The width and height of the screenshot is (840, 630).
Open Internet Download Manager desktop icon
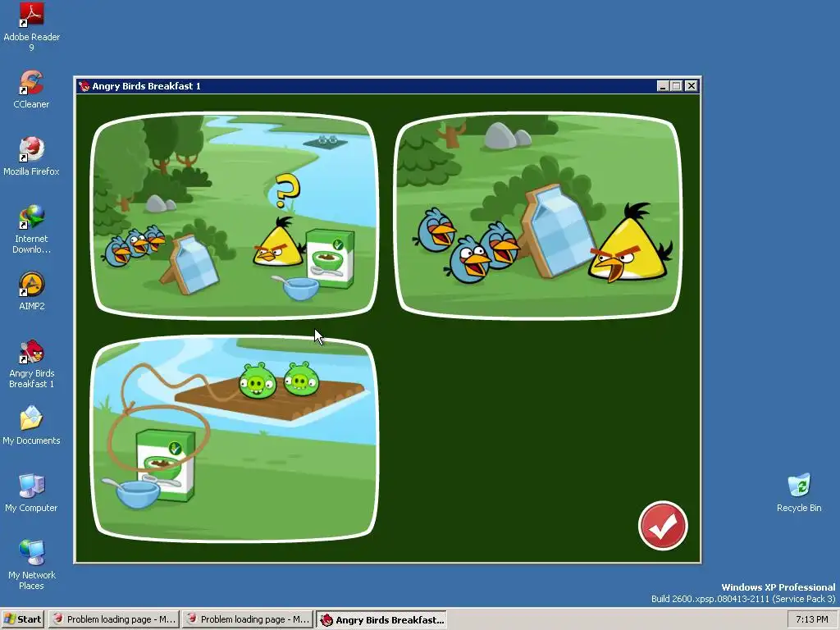click(31, 230)
